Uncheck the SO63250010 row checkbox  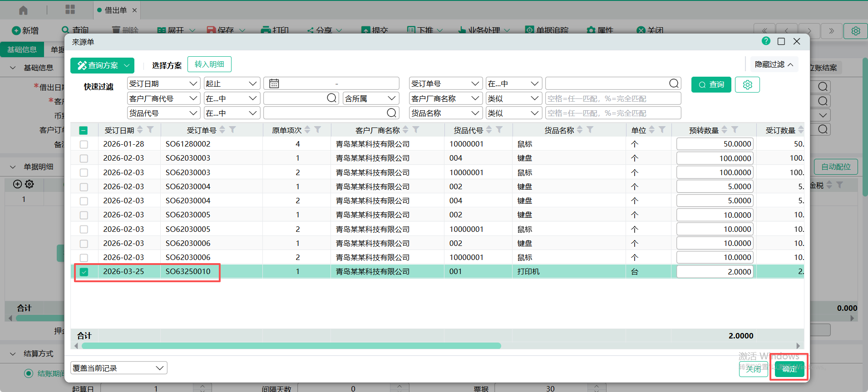point(84,272)
